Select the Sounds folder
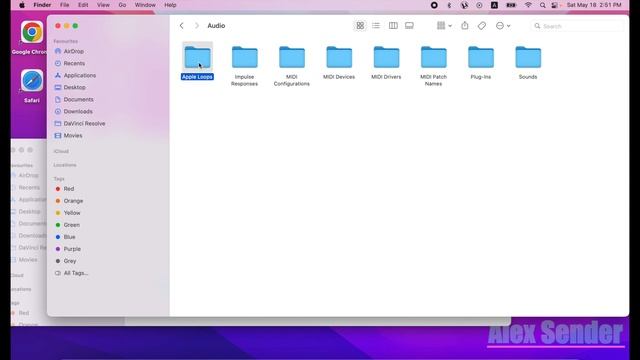The height and width of the screenshot is (360, 640). pyautogui.click(x=528, y=57)
